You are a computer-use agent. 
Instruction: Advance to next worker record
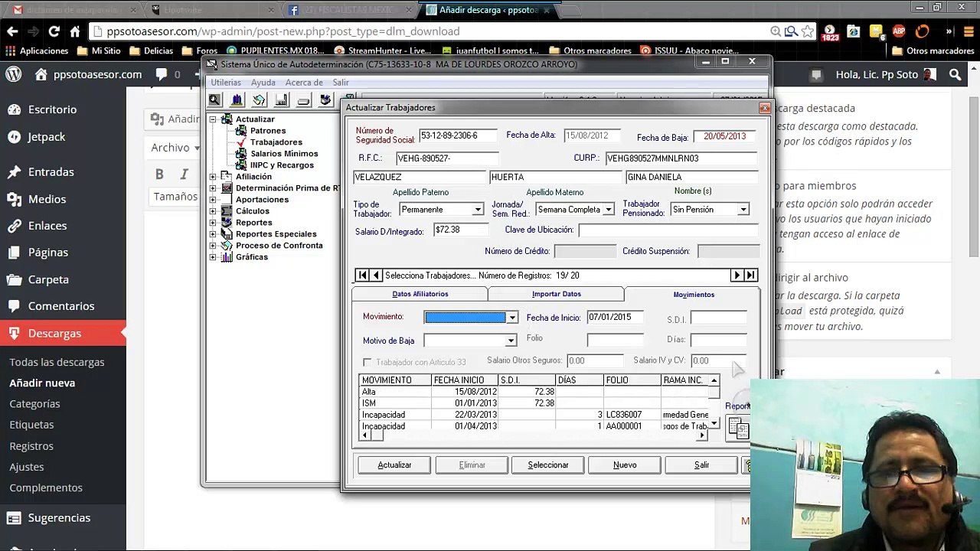(737, 275)
